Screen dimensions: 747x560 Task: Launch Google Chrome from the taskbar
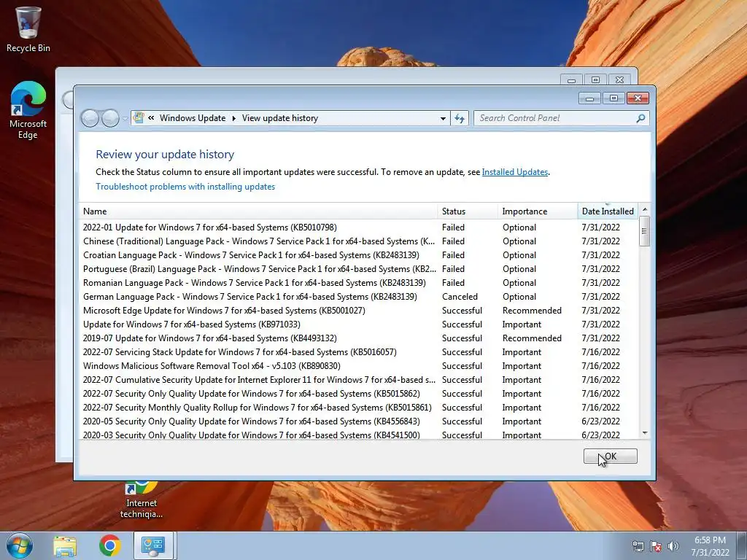tap(110, 545)
